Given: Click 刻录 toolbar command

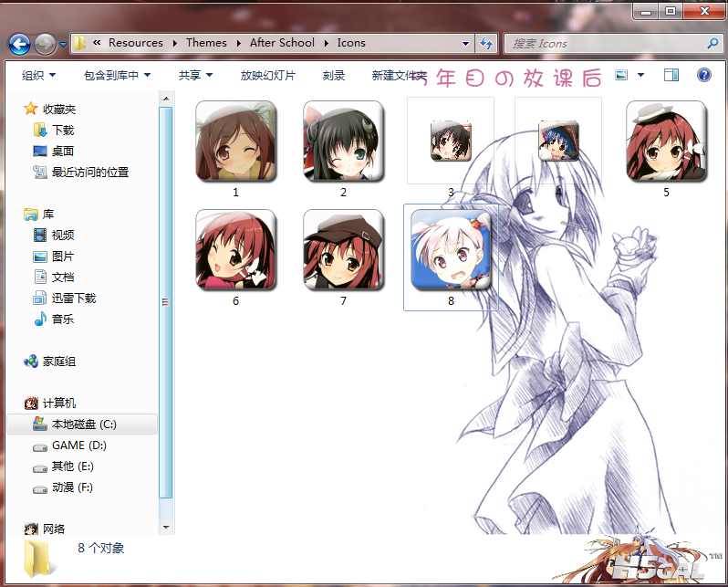Looking at the screenshot, I should [x=334, y=75].
